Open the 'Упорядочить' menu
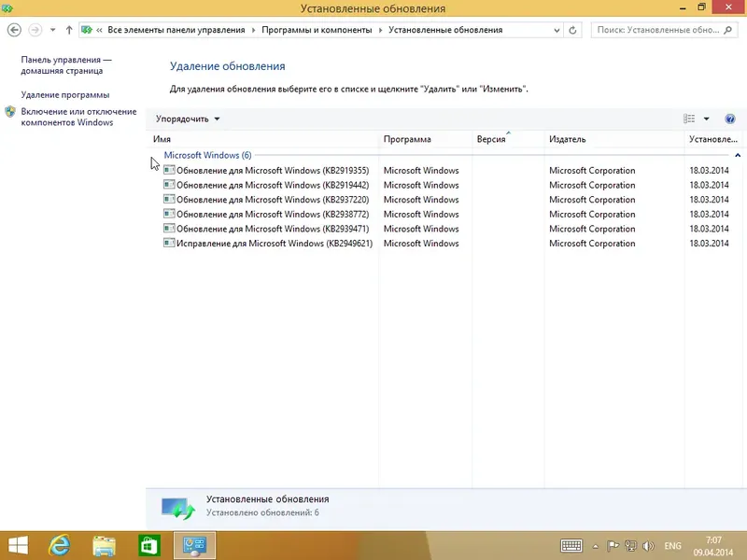Image resolution: width=747 pixels, height=560 pixels. (188, 119)
